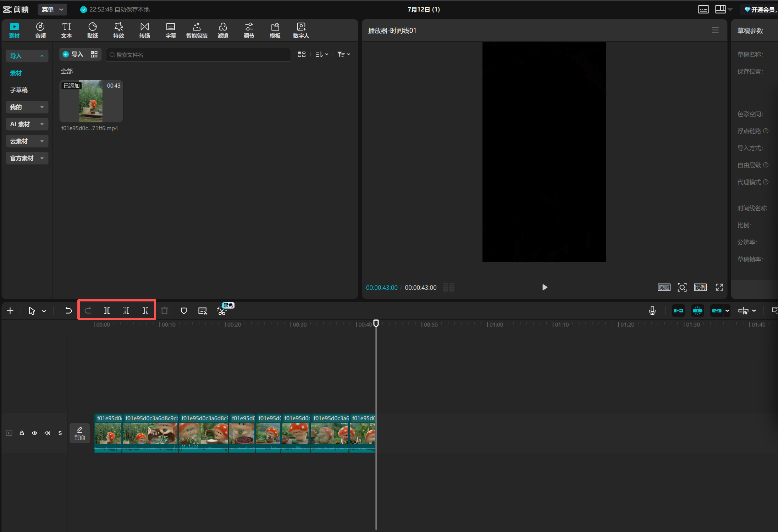Image resolution: width=778 pixels, height=532 pixels.
Task: Open the 特效 effects tab
Action: coord(118,31)
